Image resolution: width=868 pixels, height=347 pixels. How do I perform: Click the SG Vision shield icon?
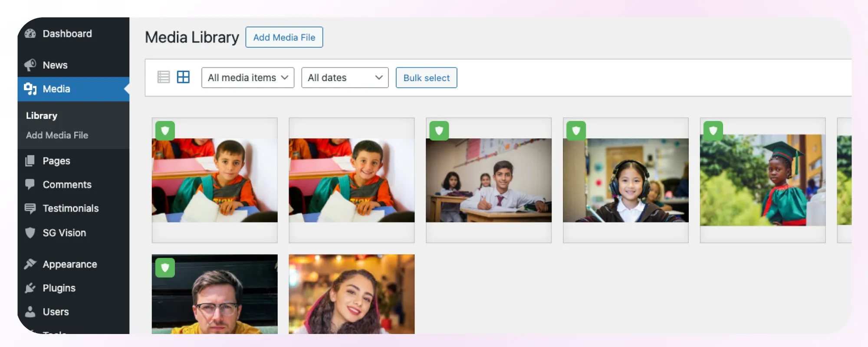[30, 233]
